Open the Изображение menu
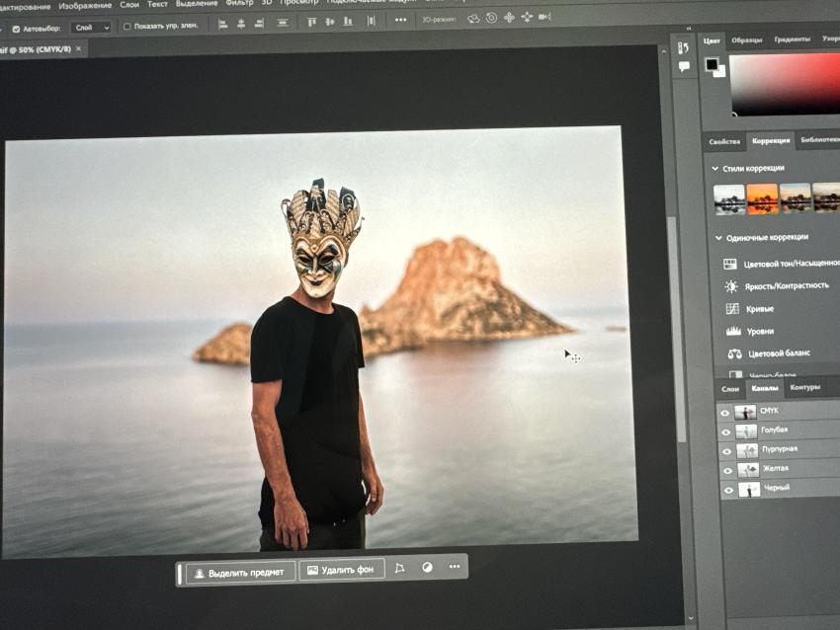Image resolution: width=840 pixels, height=630 pixels. (85, 6)
